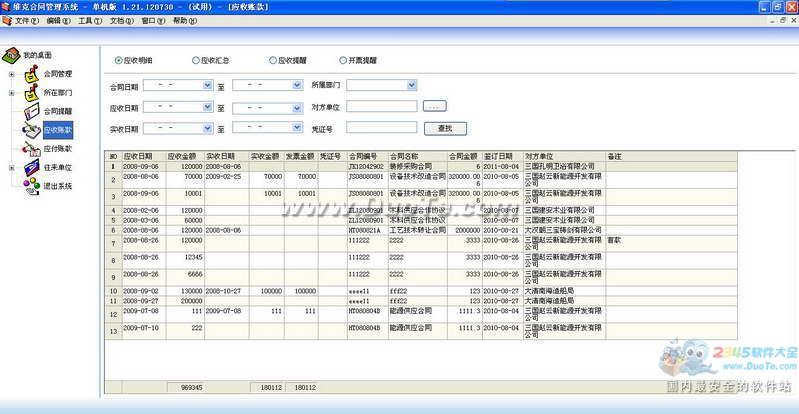Click the 合同管理 sticky-note icon
This screenshot has width=799, height=414.
(x=32, y=74)
